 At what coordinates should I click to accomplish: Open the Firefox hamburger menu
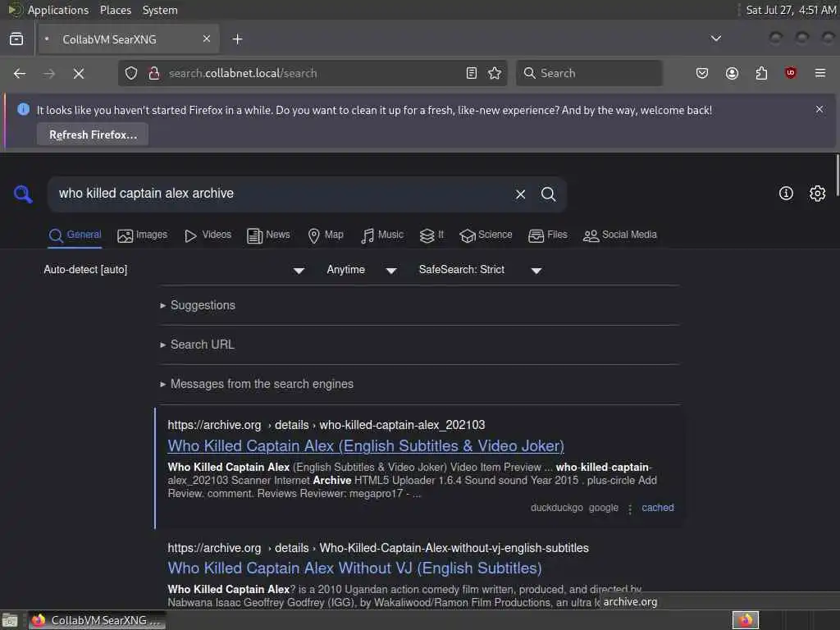point(820,73)
